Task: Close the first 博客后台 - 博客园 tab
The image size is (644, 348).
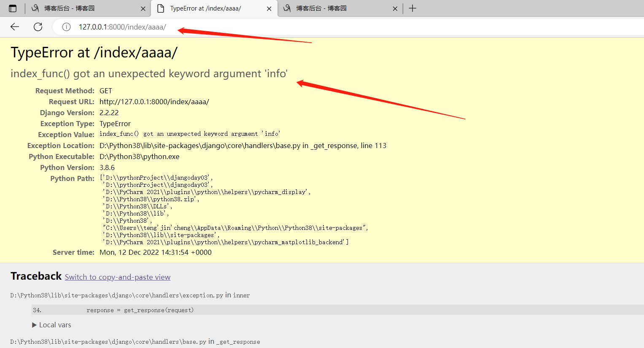Action: (143, 8)
